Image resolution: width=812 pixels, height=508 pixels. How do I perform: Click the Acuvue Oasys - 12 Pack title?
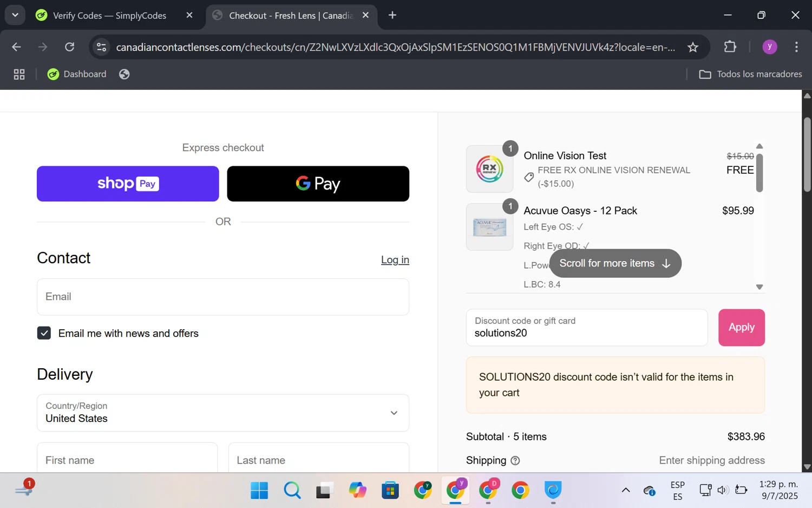click(580, 211)
